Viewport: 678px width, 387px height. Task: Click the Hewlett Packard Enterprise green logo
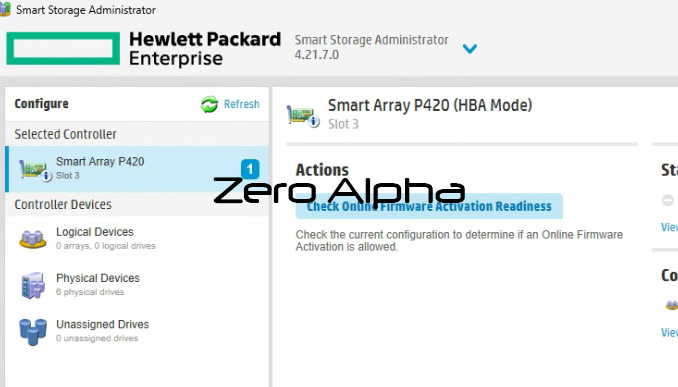(x=63, y=48)
